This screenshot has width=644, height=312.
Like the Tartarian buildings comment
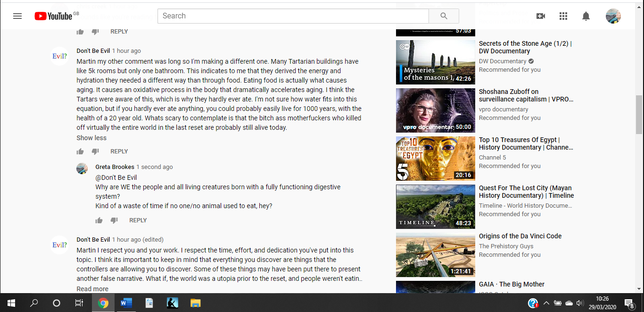80,152
